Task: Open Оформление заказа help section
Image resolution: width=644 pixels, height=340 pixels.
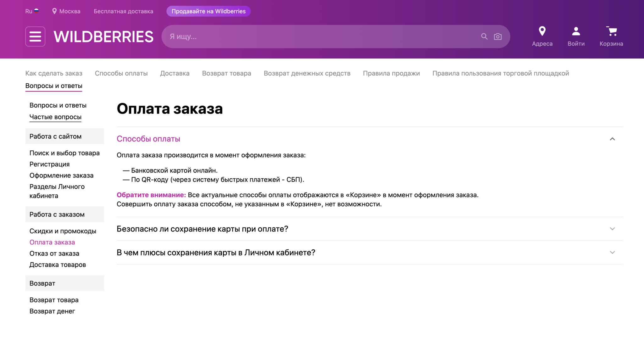Action: [61, 176]
